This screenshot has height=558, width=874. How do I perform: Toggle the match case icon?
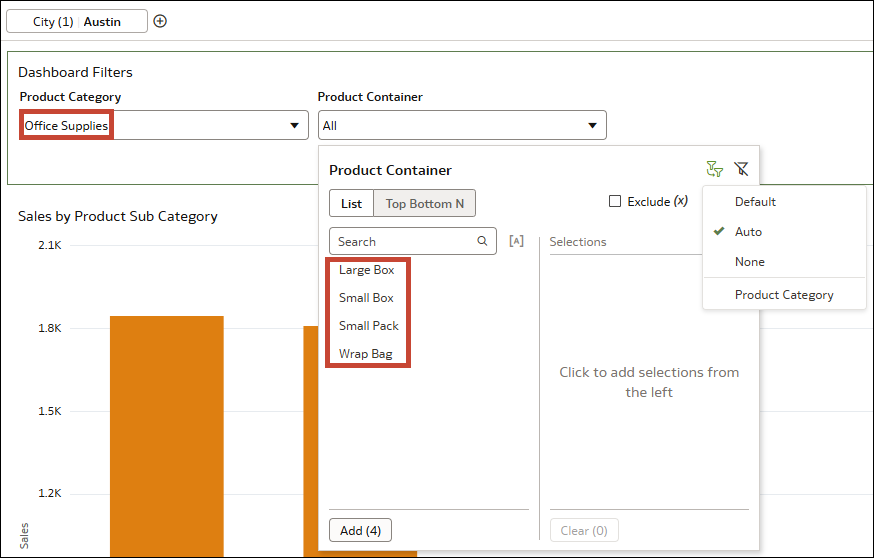click(516, 241)
